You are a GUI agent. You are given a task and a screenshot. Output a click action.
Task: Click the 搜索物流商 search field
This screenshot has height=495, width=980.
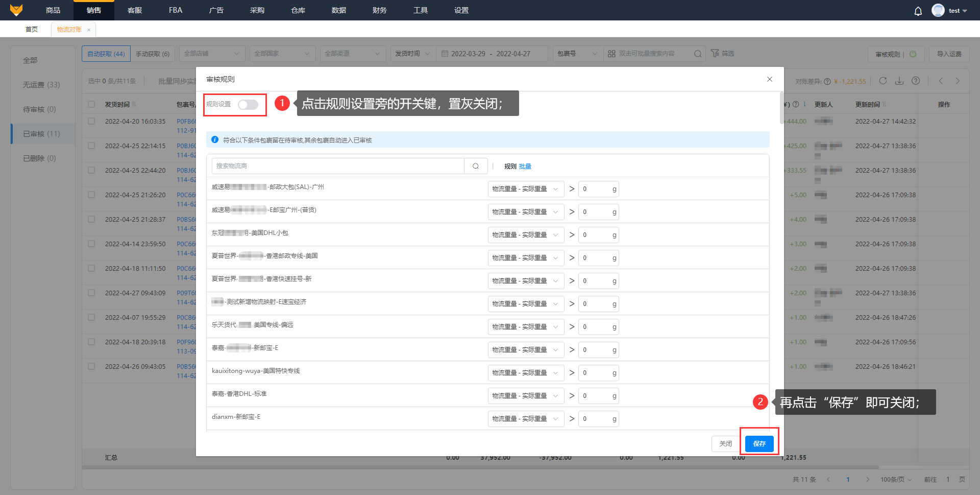click(x=338, y=166)
